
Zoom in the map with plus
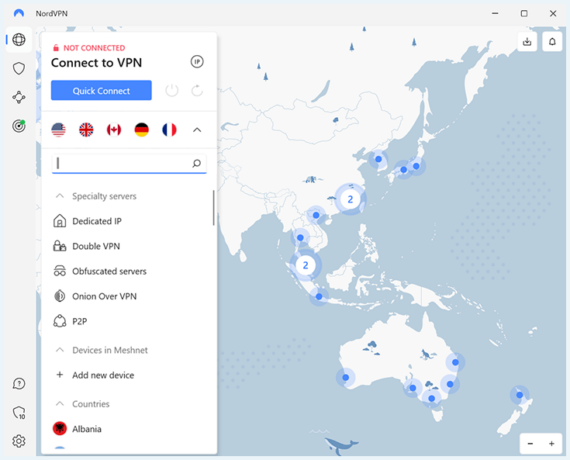551,443
